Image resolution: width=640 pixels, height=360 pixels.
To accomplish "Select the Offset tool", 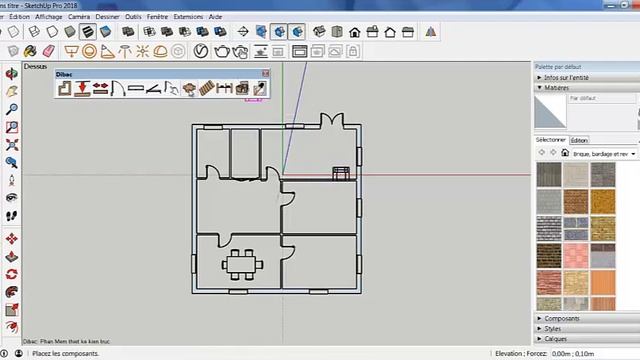I will (x=12, y=327).
